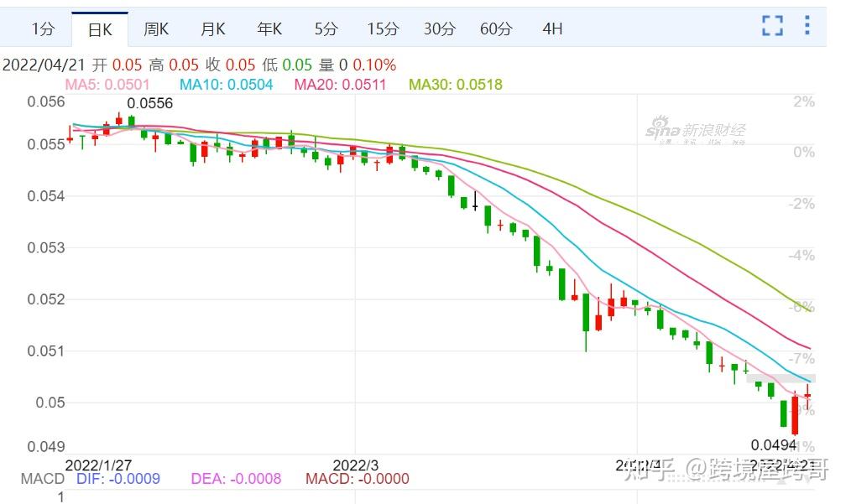The image size is (851, 504).
Task: Click the fullscreen expand icon
Action: 772,25
